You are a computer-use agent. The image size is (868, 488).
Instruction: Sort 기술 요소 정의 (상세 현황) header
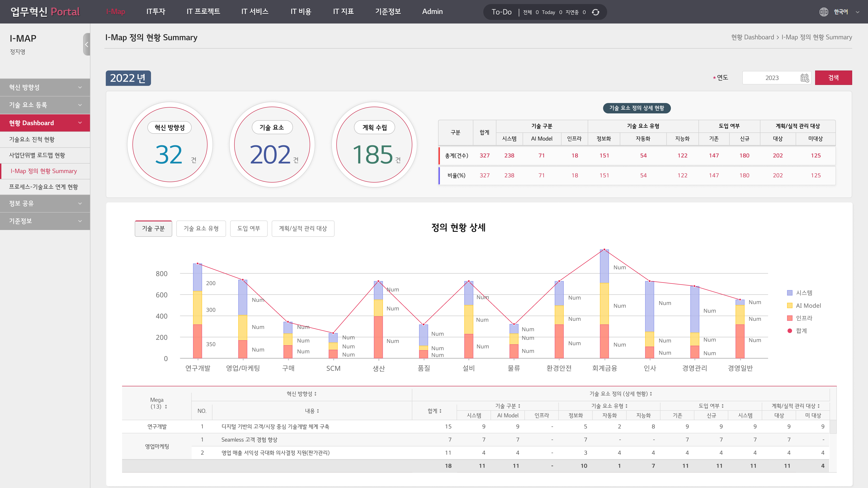[x=651, y=394]
